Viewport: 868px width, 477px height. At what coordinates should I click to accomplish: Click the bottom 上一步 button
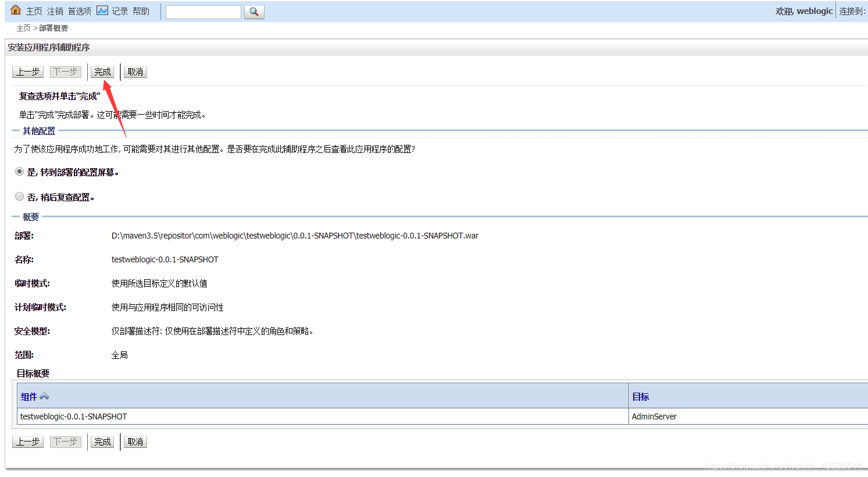point(28,442)
